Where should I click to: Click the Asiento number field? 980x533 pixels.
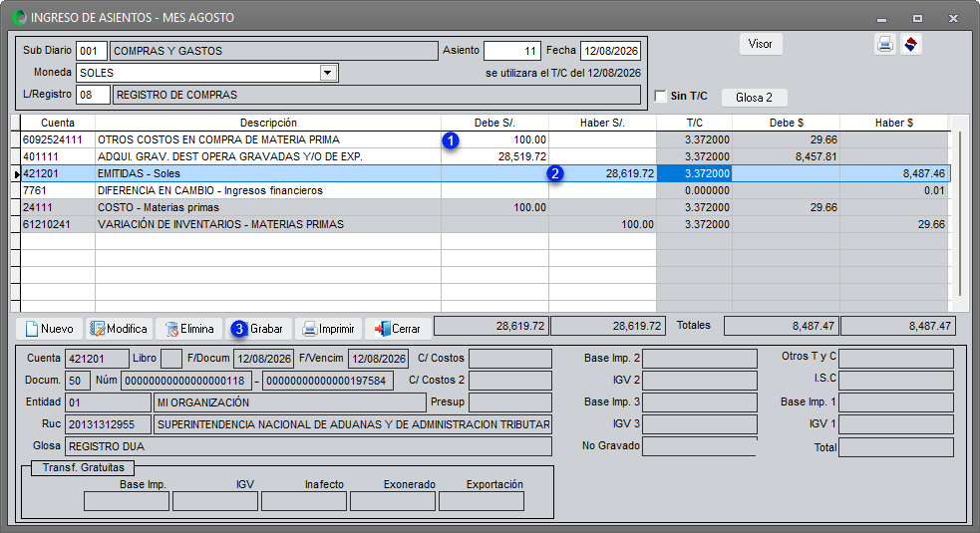pos(511,51)
